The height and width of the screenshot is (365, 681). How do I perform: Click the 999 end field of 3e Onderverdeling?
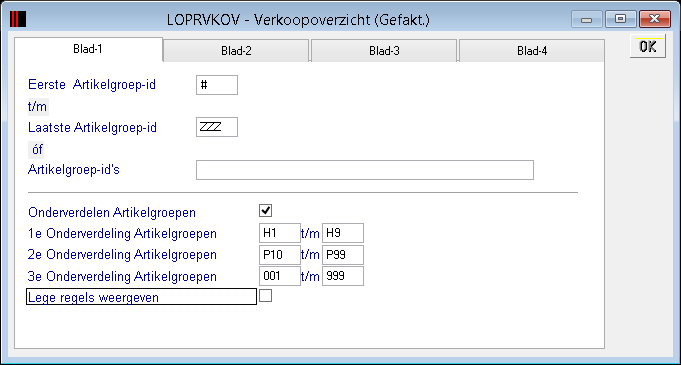[x=343, y=276]
